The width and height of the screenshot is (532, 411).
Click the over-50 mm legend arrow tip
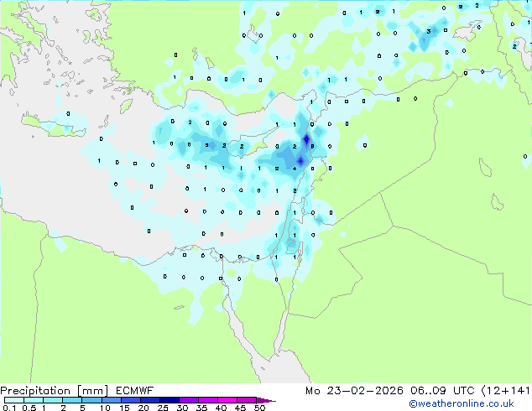[266, 400]
